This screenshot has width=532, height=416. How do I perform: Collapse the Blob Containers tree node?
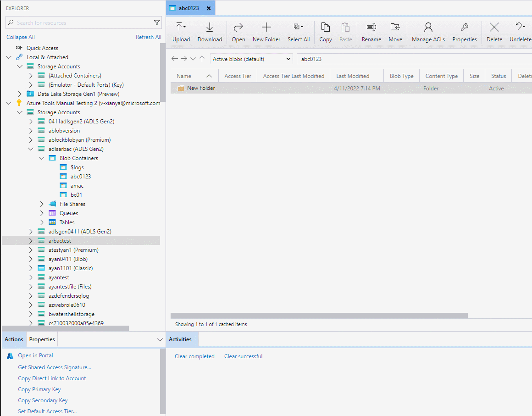pyautogui.click(x=42, y=158)
